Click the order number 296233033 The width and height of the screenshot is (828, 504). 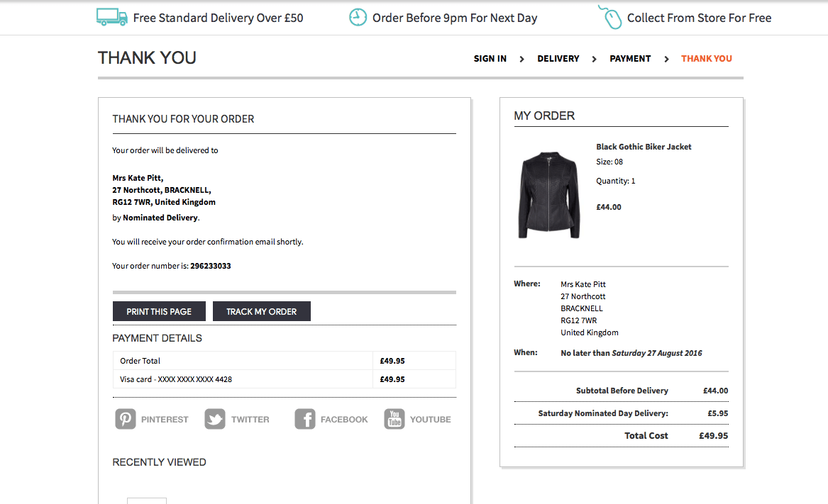click(210, 267)
